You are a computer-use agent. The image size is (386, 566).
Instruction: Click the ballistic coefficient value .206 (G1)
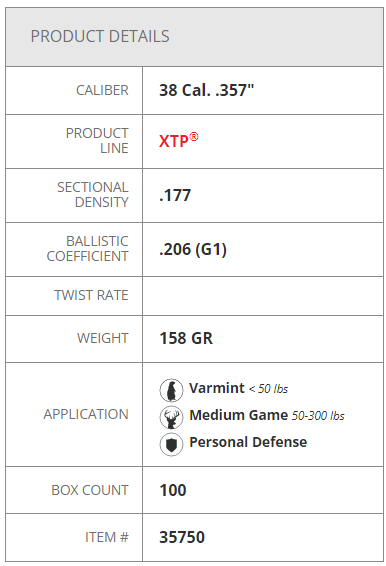tap(193, 249)
